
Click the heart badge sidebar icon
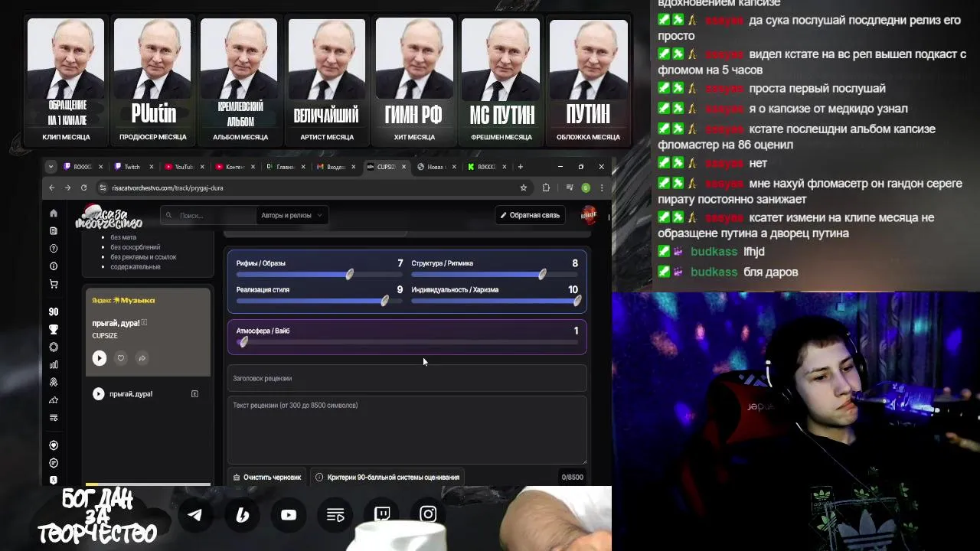click(54, 445)
